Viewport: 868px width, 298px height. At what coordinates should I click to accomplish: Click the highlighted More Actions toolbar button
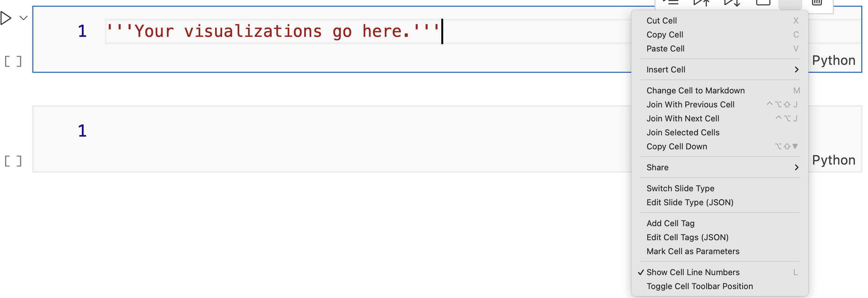[790, 3]
